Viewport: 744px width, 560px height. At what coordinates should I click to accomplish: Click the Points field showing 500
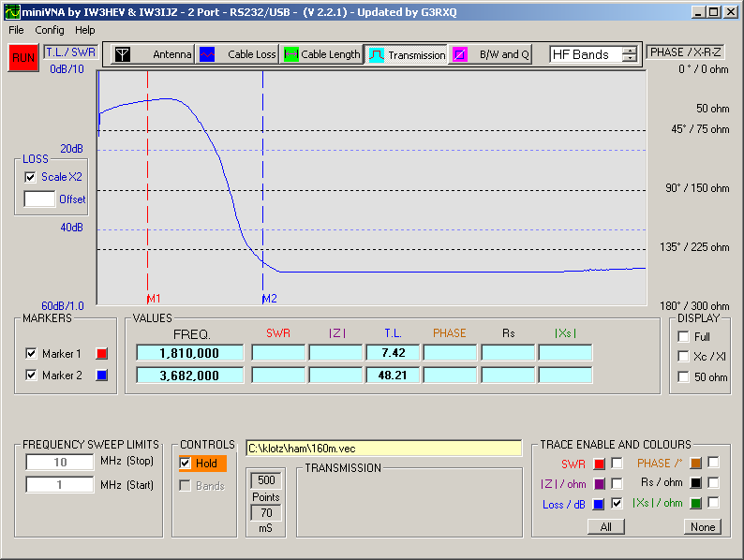266,480
